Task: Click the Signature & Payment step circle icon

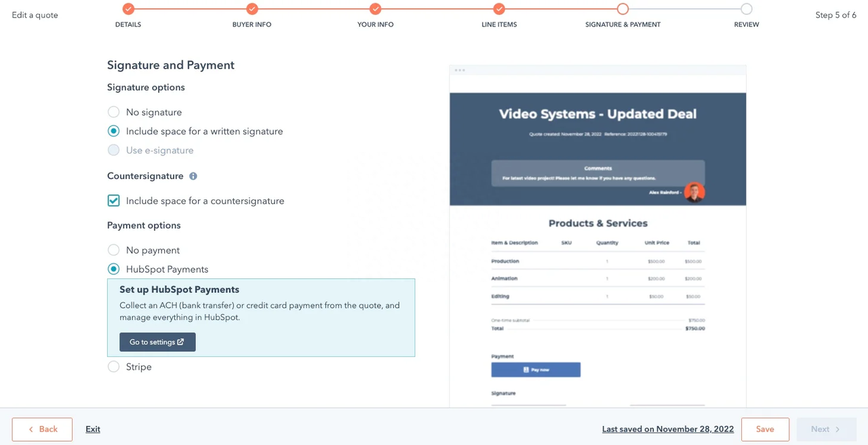Action: pos(623,9)
